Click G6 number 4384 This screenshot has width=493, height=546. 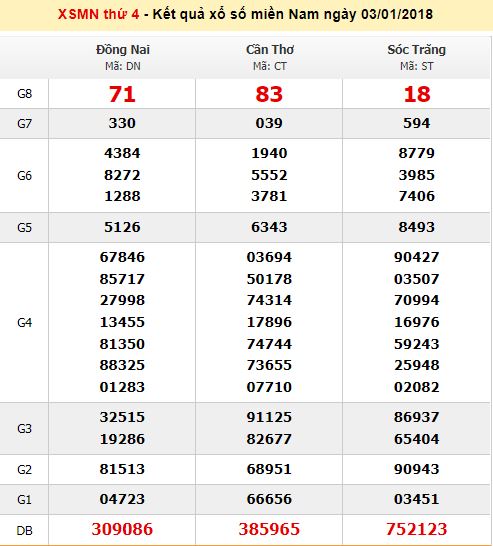pos(122,153)
